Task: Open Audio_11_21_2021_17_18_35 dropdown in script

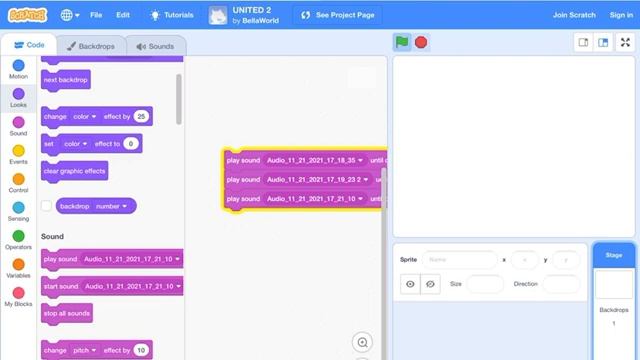Action: [314, 160]
